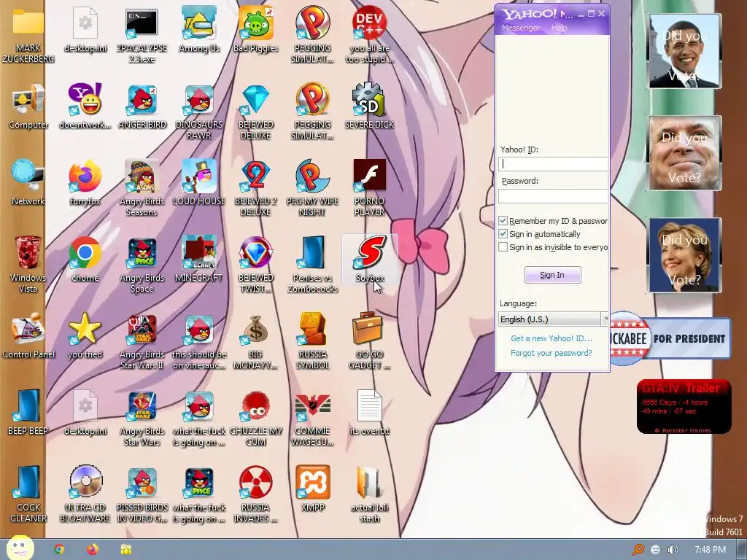
Task: Select the BIG MONAYY money bag icon
Action: pyautogui.click(x=255, y=341)
